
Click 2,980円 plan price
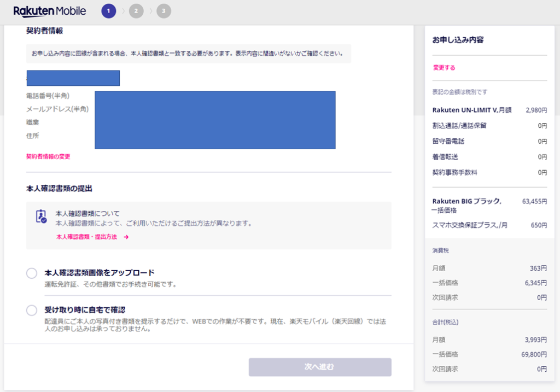pos(536,110)
